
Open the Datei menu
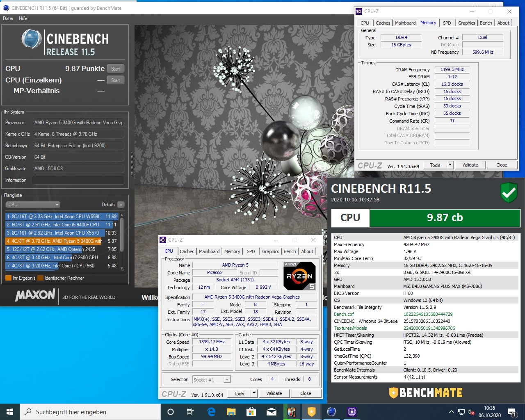click(x=8, y=18)
